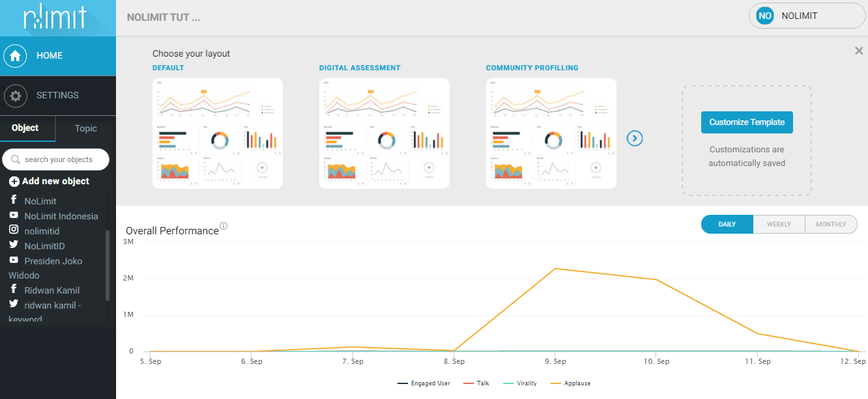Select the Facebook icon beside NoLimit
This screenshot has width=868, height=399.
coord(14,200)
